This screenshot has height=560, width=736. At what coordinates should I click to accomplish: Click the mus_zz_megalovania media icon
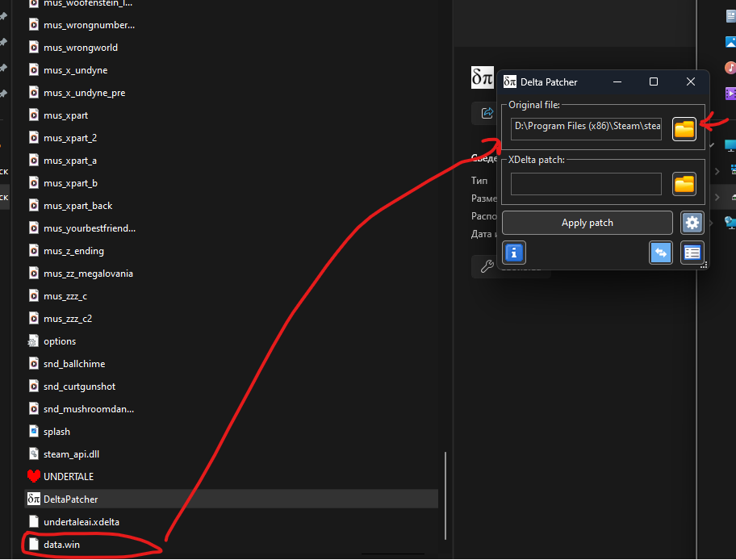coord(33,274)
